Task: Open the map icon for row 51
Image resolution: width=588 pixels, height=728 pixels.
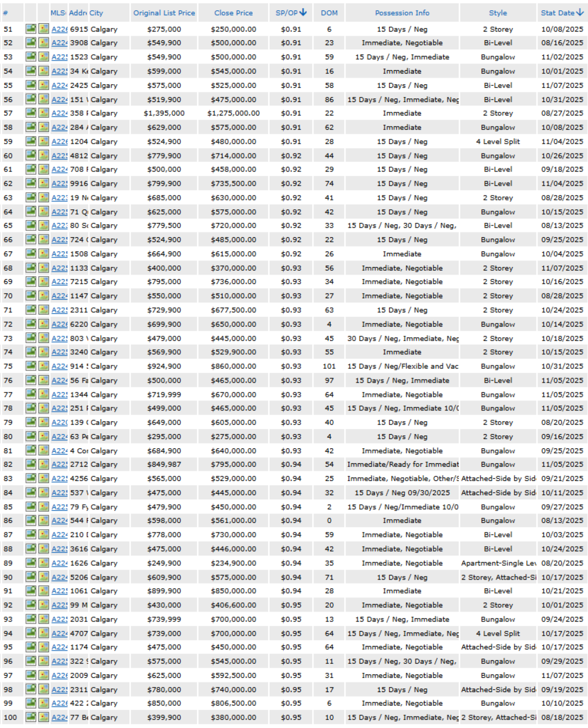Action: click(x=44, y=29)
